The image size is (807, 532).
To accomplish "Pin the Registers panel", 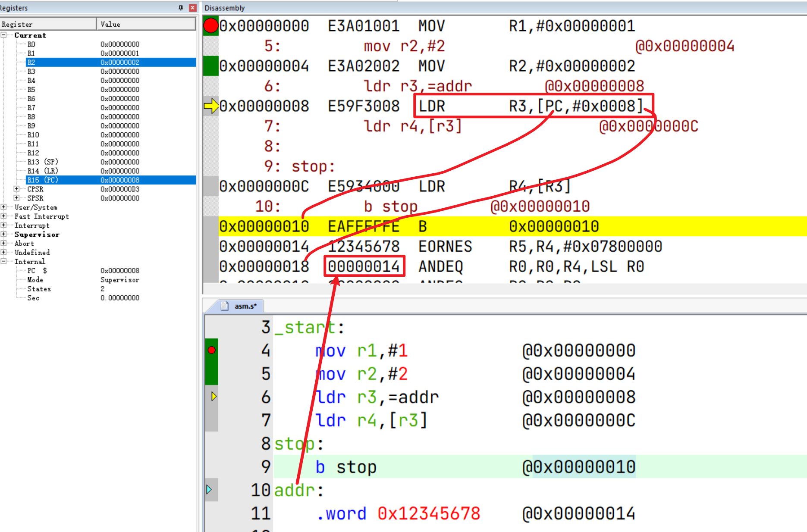I will 181,8.
